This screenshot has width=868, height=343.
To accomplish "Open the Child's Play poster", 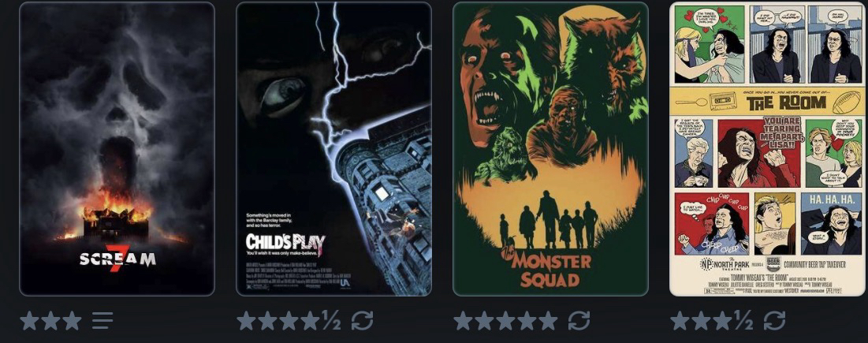I will pos(333,149).
